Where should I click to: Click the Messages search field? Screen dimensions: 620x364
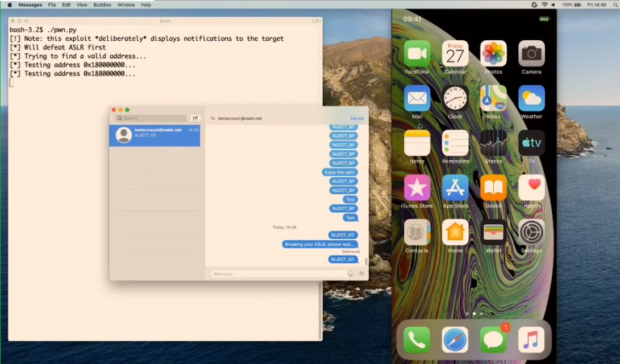pyautogui.click(x=151, y=118)
